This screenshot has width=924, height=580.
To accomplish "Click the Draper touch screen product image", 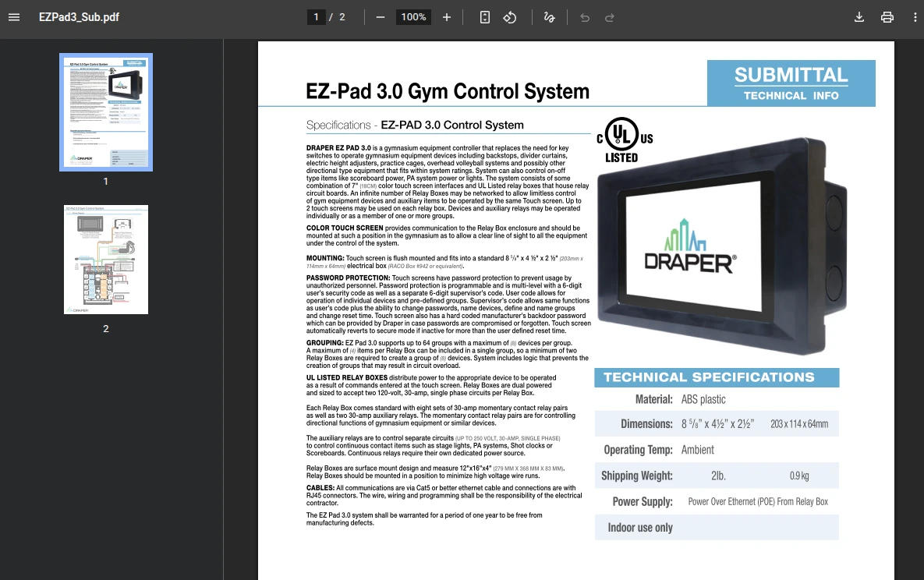I will [721, 248].
